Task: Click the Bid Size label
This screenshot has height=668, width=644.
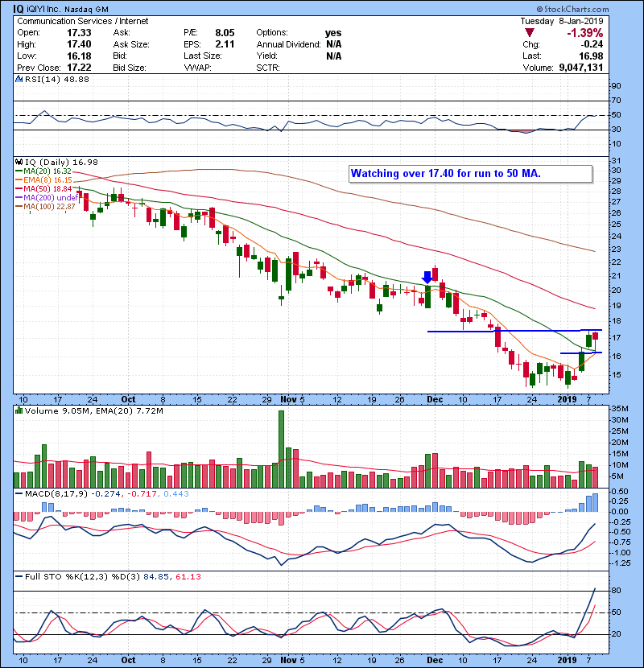Action: [x=130, y=68]
